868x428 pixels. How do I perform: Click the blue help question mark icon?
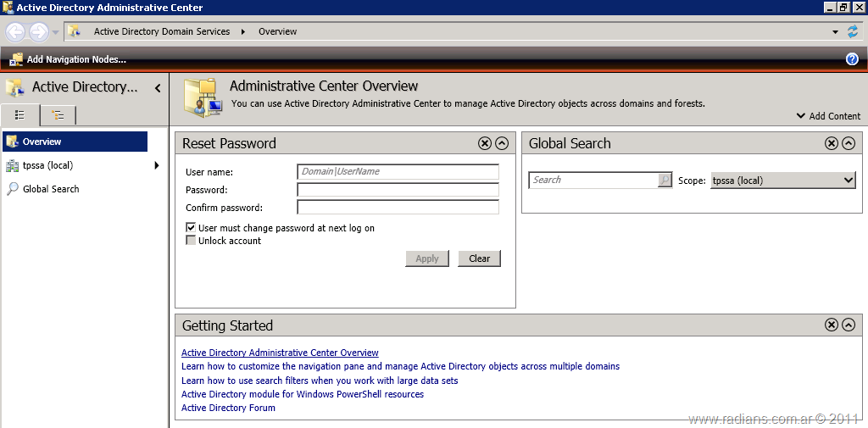point(852,59)
